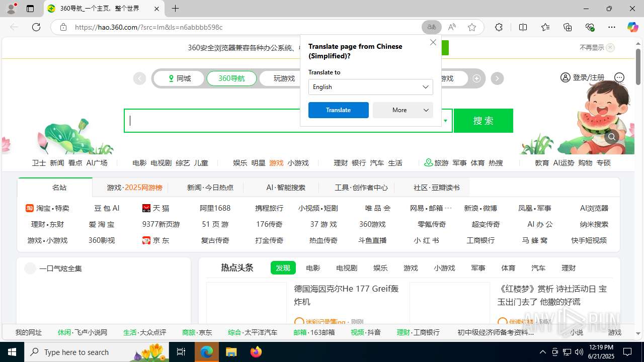The image size is (644, 362).
Task: Open tab actions menu icon
Action: click(x=30, y=9)
